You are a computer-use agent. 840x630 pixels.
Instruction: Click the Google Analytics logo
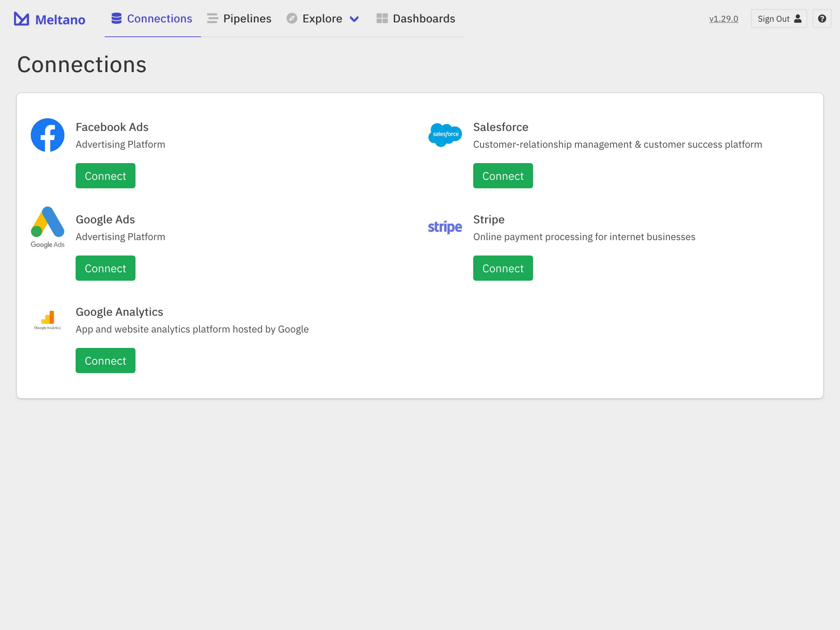(48, 319)
